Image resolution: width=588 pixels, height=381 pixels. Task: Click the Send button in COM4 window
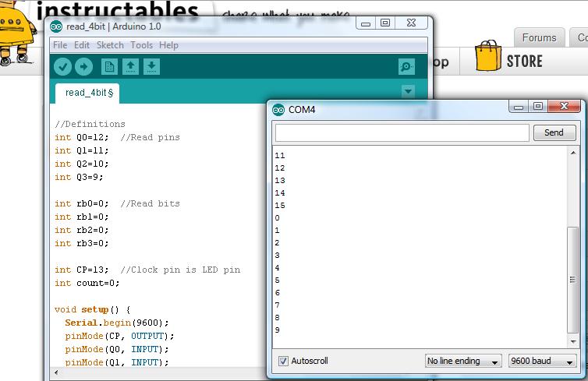(x=554, y=132)
